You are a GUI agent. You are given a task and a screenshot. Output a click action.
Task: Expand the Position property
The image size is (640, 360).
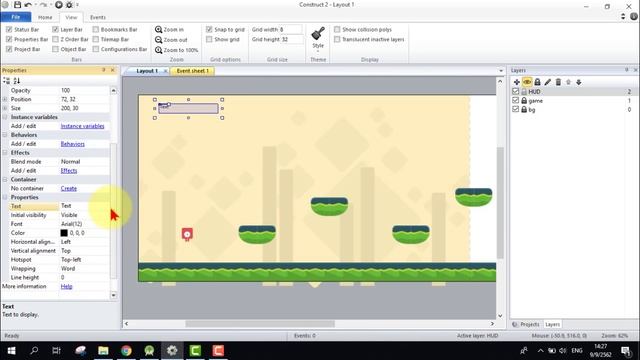coord(5,99)
